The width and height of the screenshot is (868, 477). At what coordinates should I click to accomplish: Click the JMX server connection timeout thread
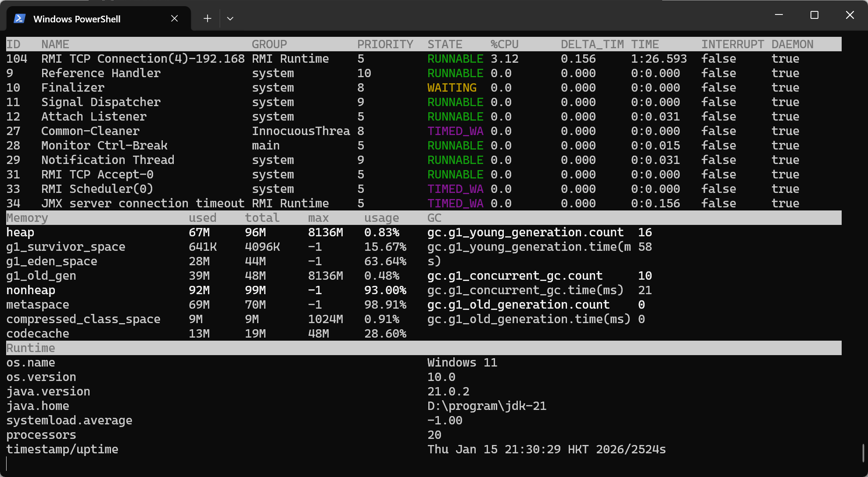point(143,203)
